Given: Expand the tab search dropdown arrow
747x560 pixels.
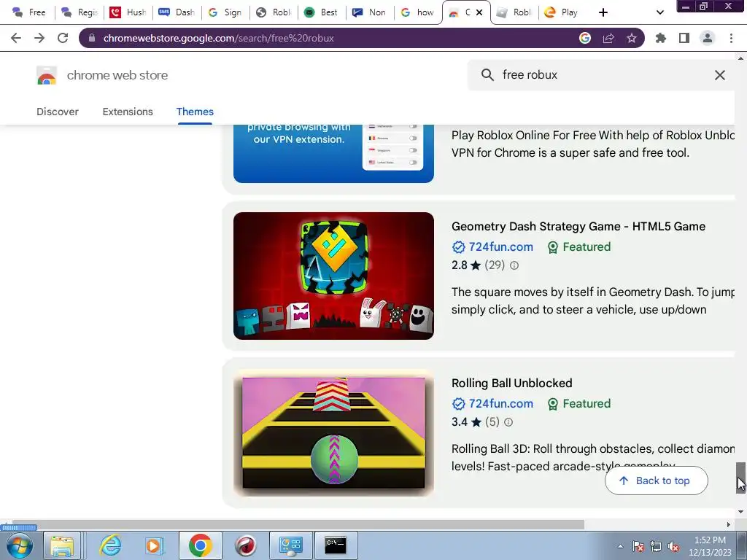Looking at the screenshot, I should coord(659,12).
